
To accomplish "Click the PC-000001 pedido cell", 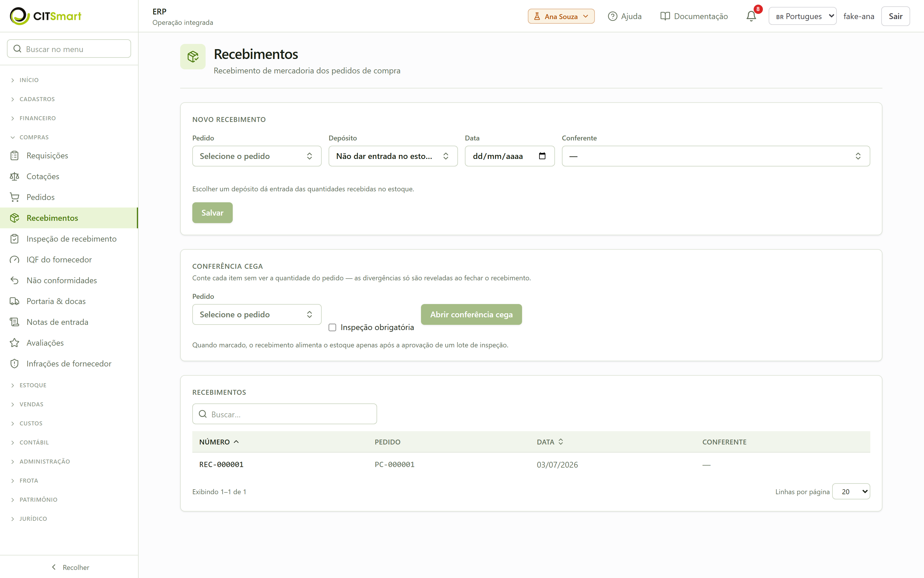I will point(394,465).
